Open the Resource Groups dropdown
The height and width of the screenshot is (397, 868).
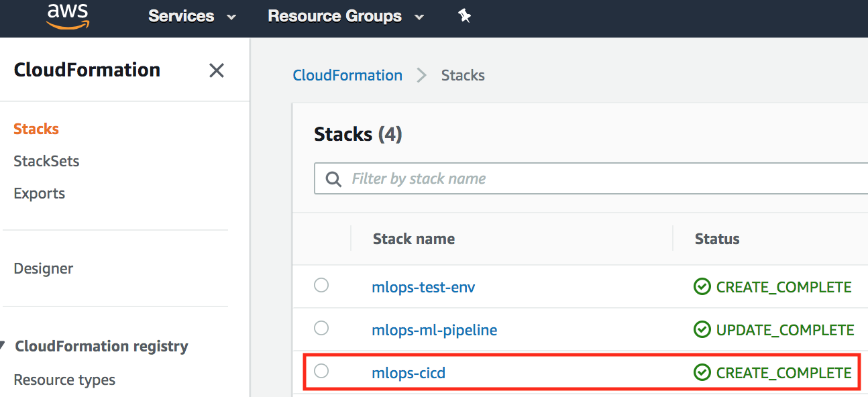346,16
